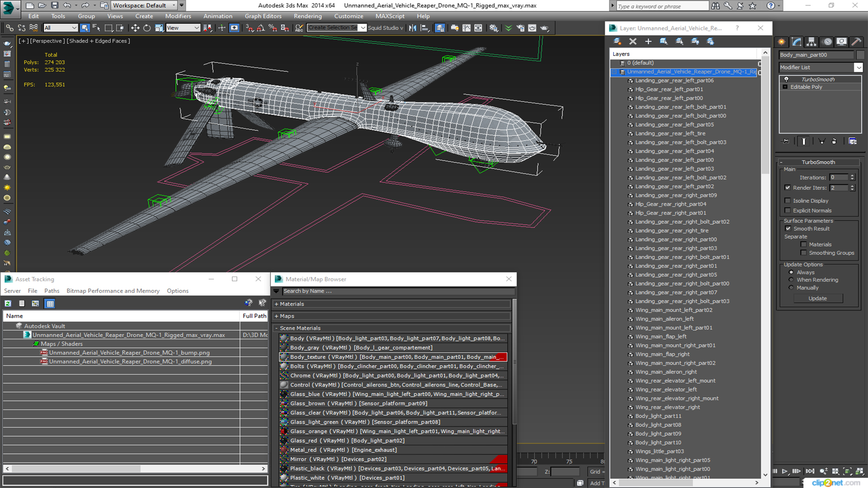Activate the Select and Rotate tool
Image resolution: width=868 pixels, height=488 pixels.
pyautogui.click(x=146, y=28)
